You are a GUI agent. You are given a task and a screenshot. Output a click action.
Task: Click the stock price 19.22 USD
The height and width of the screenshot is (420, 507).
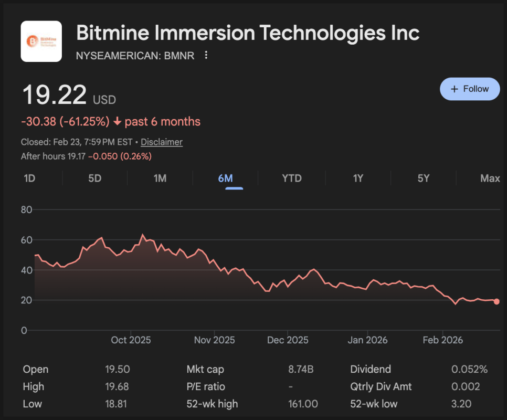click(x=55, y=96)
